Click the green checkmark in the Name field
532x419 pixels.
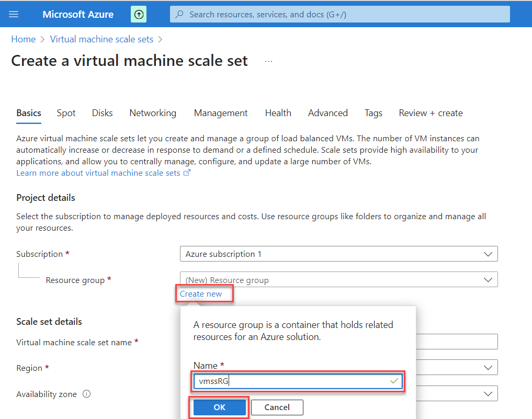tap(394, 381)
